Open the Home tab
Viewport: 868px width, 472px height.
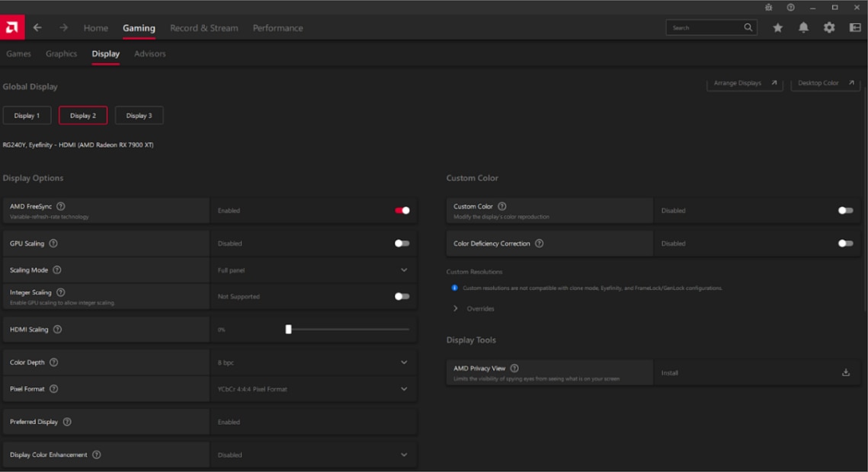pos(96,27)
